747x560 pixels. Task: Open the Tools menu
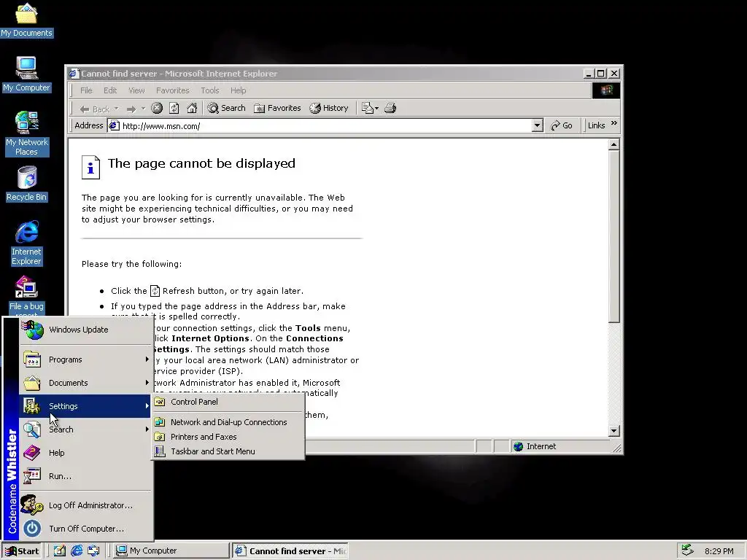pos(209,90)
